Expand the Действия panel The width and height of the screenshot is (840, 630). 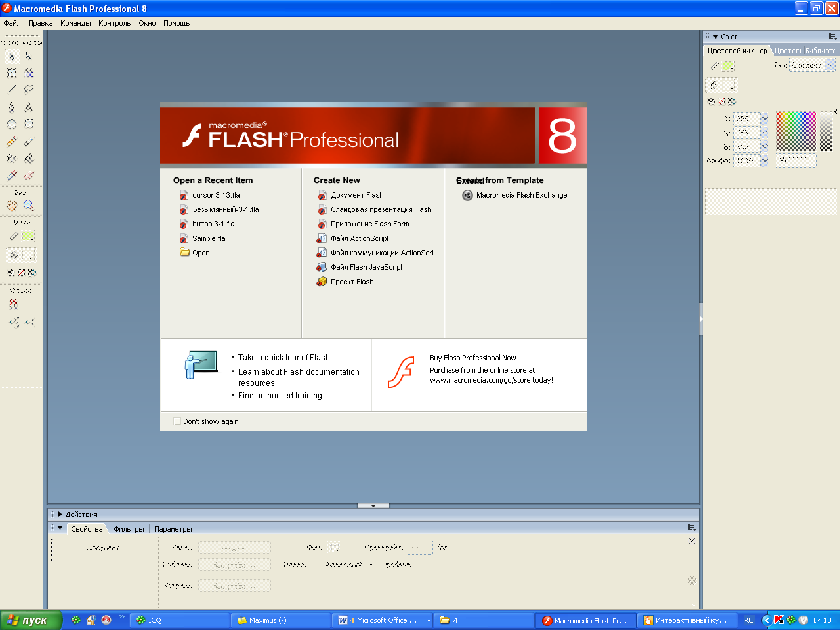pos(60,514)
